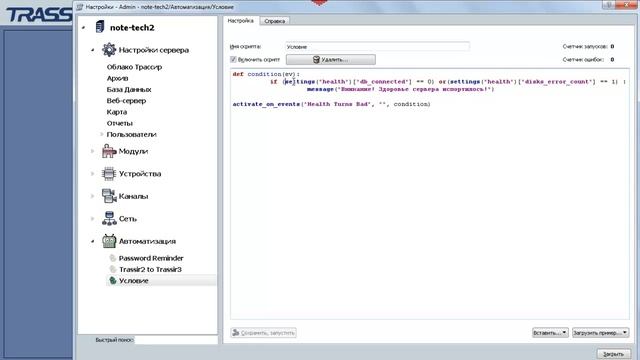Click the Счетчик ошибок label

[x=583, y=60]
